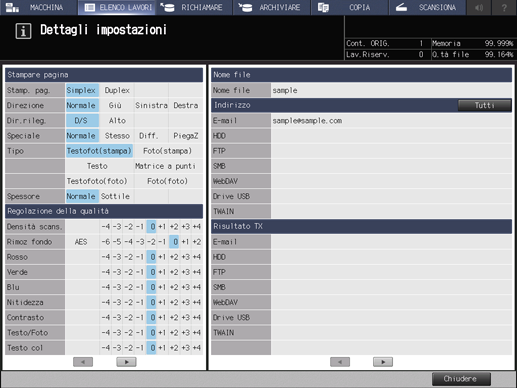Show next page of left settings panel
Screen dimensions: 517x388
[x=126, y=362]
